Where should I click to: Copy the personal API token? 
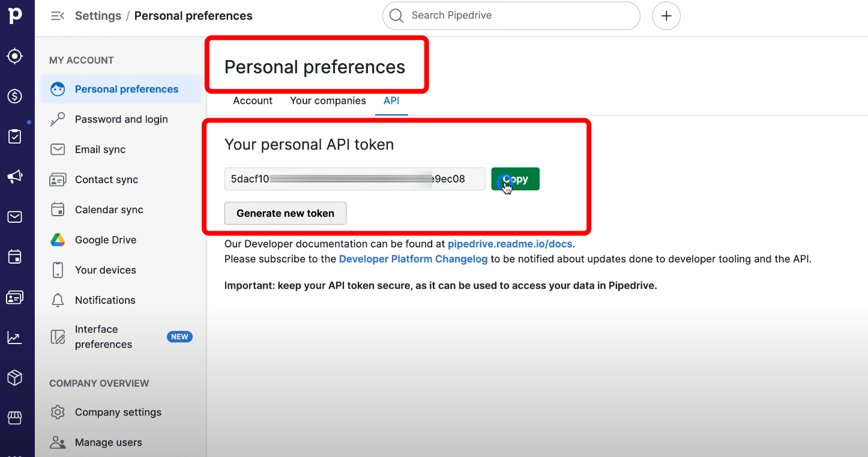[x=515, y=178]
